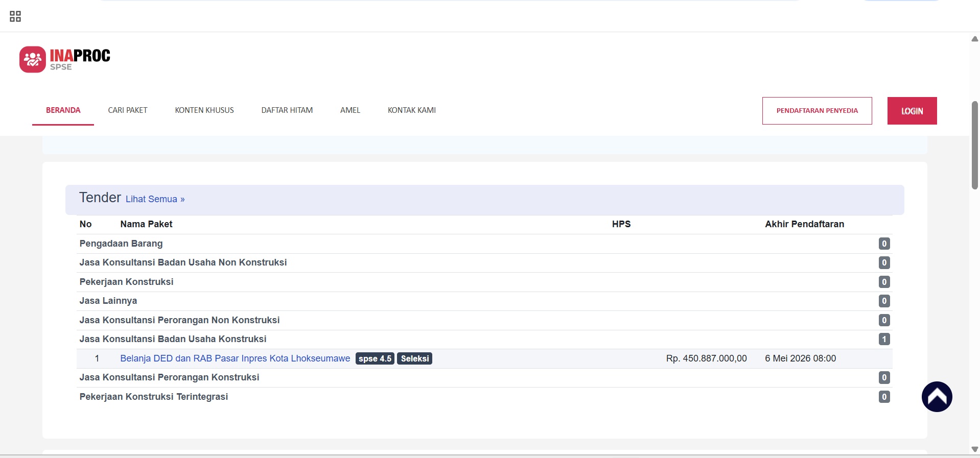Open KONTEN KHUSUS menu
This screenshot has height=458, width=980.
pyautogui.click(x=204, y=110)
